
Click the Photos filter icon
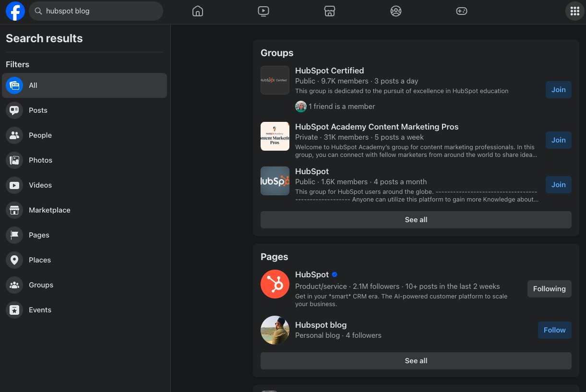point(14,160)
